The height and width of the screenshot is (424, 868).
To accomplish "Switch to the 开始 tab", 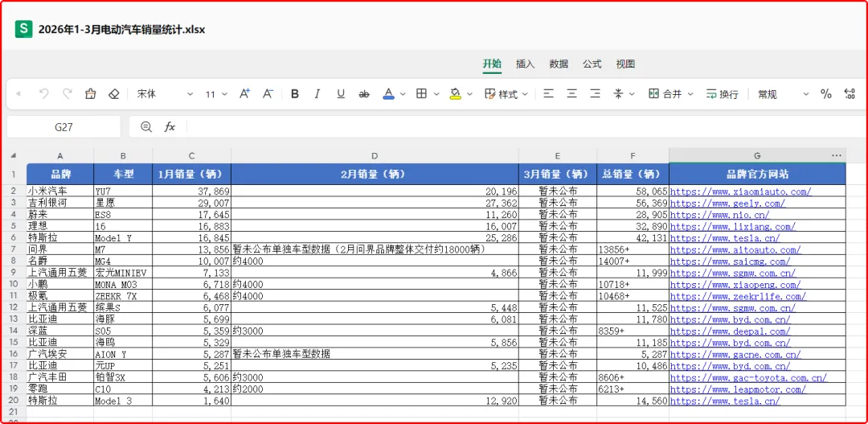I will [x=492, y=64].
